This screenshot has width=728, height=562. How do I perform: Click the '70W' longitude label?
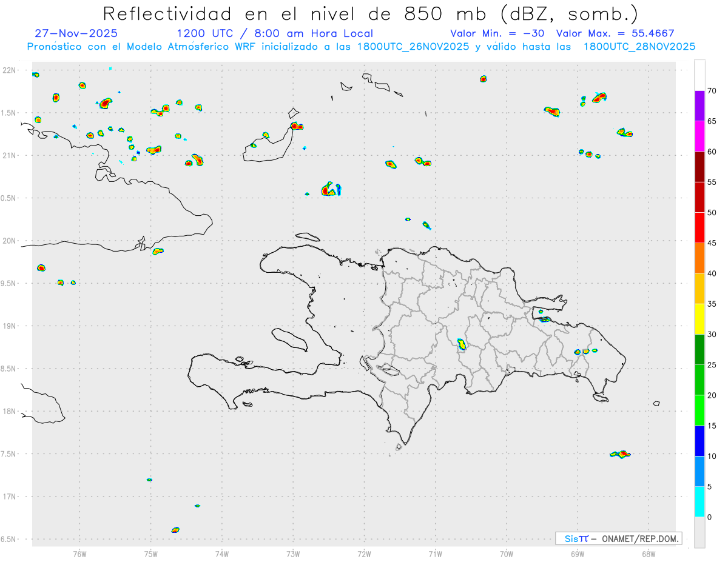(507, 554)
